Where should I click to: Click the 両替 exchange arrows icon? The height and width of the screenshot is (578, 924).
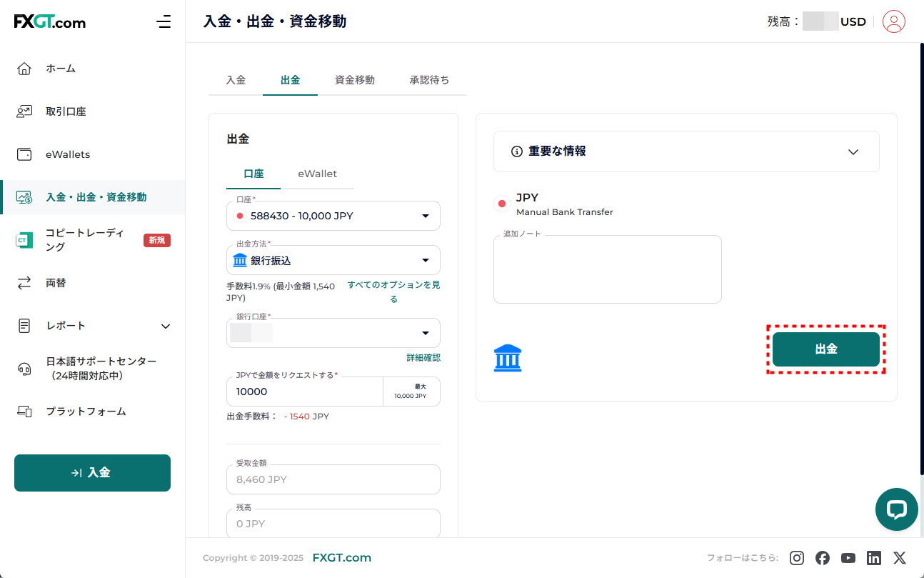click(24, 283)
